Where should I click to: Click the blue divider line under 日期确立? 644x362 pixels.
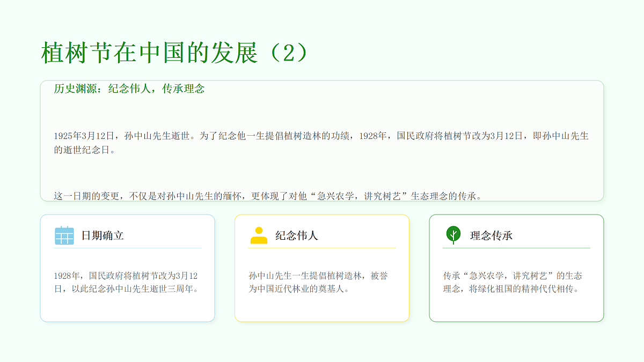(128, 248)
